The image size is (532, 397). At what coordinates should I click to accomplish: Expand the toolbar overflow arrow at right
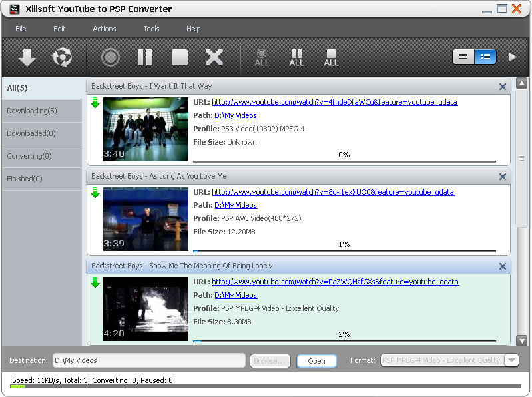tap(512, 57)
